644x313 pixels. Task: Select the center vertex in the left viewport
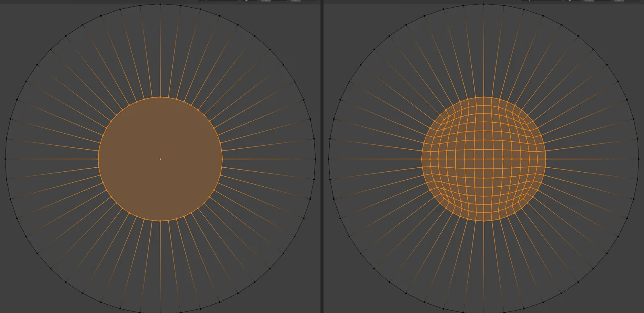[160, 159]
